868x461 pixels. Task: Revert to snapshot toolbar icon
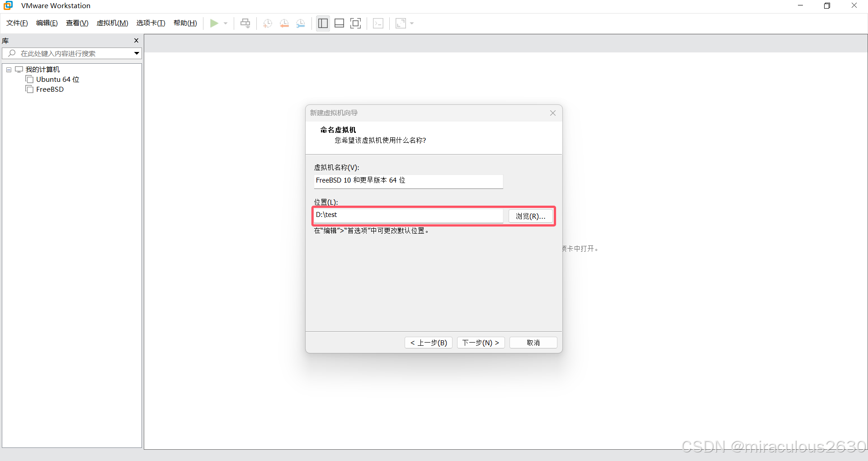[x=284, y=23]
